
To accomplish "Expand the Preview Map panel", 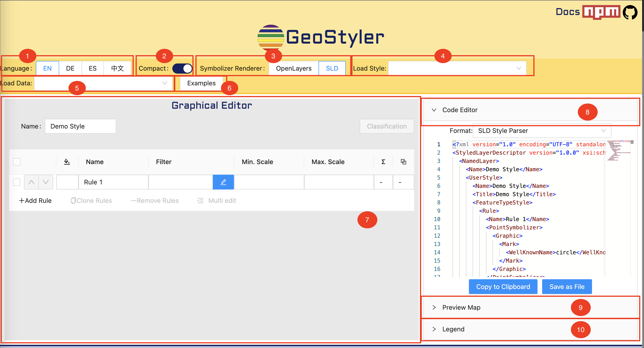I will pyautogui.click(x=530, y=307).
